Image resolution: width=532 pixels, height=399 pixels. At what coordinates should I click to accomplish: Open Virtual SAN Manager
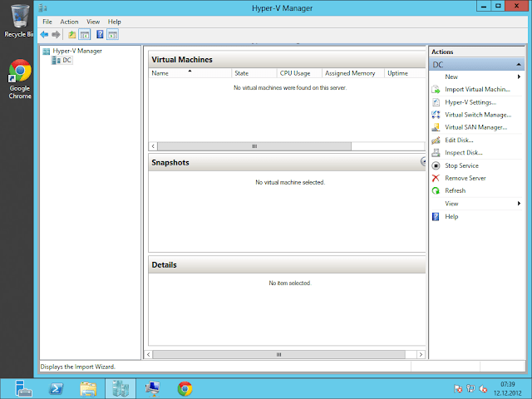click(x=475, y=127)
